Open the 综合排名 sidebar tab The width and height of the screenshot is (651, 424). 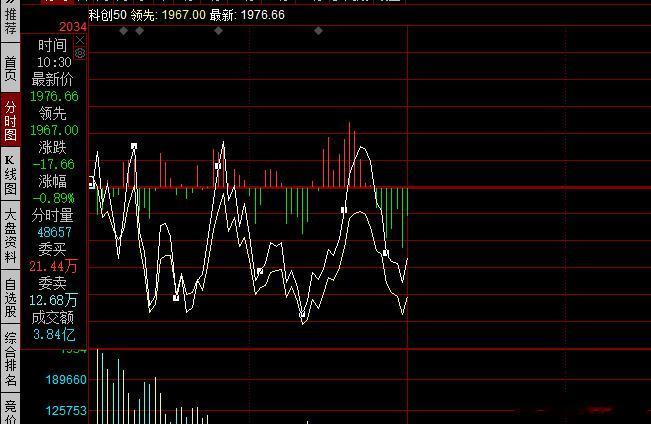click(10, 358)
